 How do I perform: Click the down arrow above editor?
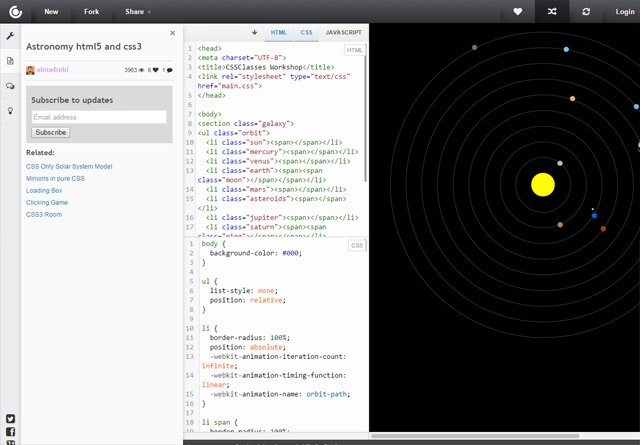(254, 32)
